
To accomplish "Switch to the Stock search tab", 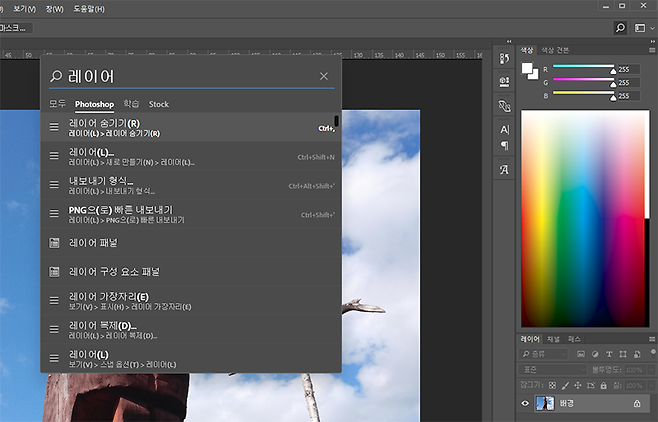I will click(159, 104).
